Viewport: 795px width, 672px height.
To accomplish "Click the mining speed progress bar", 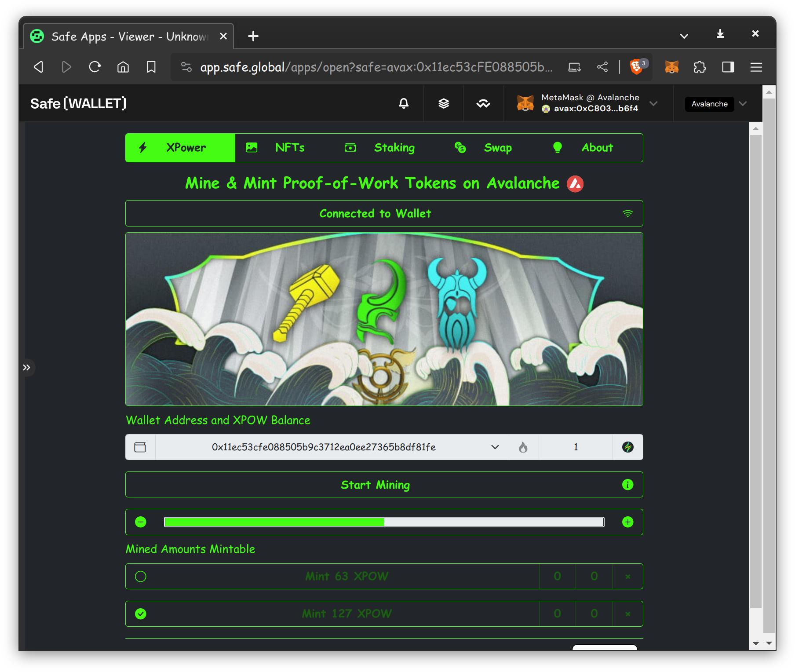I will coord(384,522).
